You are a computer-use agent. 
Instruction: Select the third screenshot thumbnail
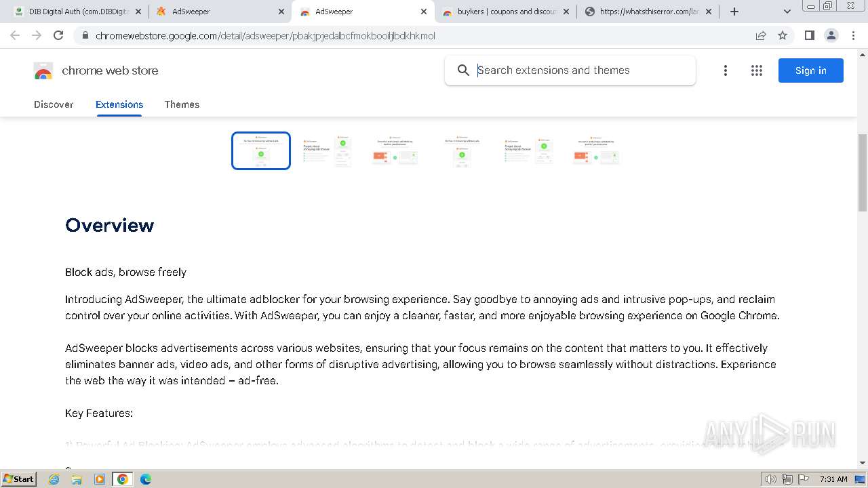click(395, 150)
